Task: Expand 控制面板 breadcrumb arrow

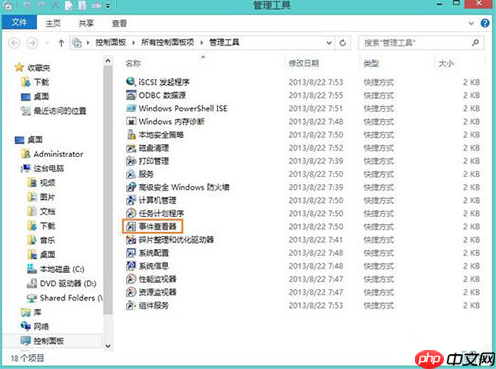Action: pos(133,42)
